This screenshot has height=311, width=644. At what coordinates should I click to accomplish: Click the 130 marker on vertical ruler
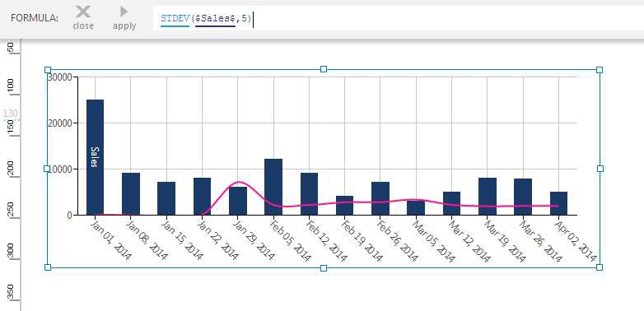click(10, 114)
